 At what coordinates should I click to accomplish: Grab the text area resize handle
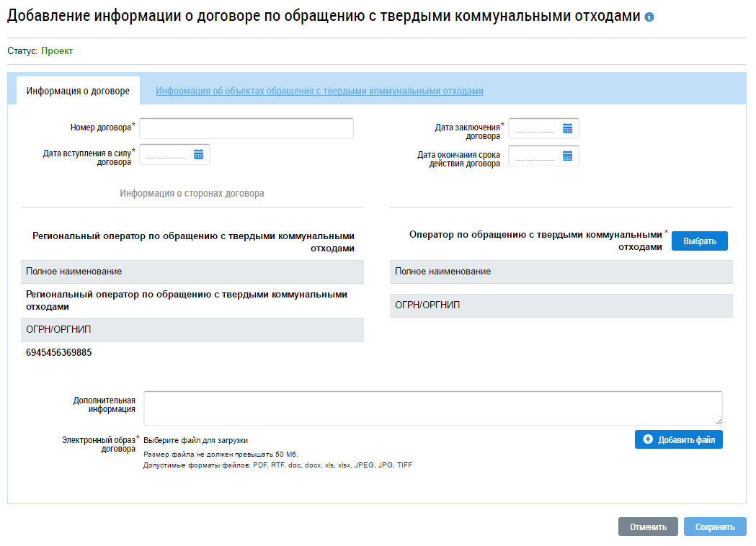tap(718, 421)
